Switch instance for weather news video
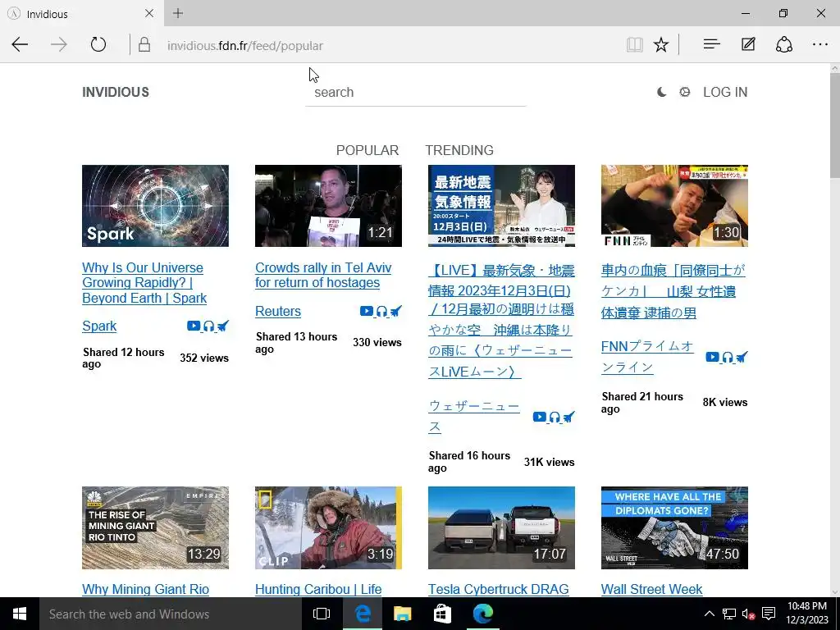Screen dimensions: 840x630 point(569,417)
